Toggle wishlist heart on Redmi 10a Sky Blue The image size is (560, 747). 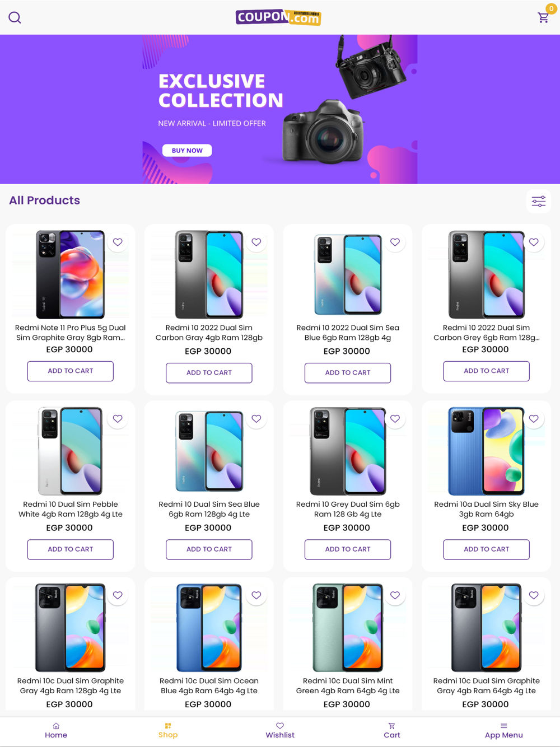pyautogui.click(x=534, y=419)
